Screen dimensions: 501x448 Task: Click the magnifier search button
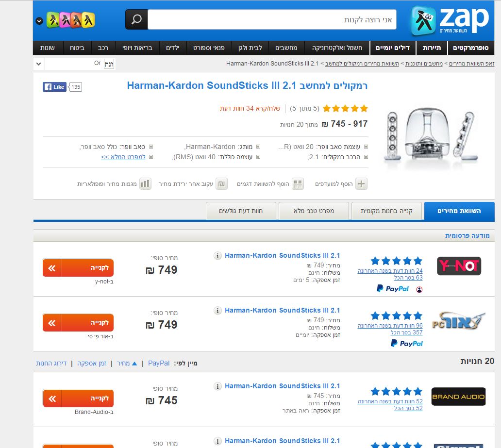136,19
